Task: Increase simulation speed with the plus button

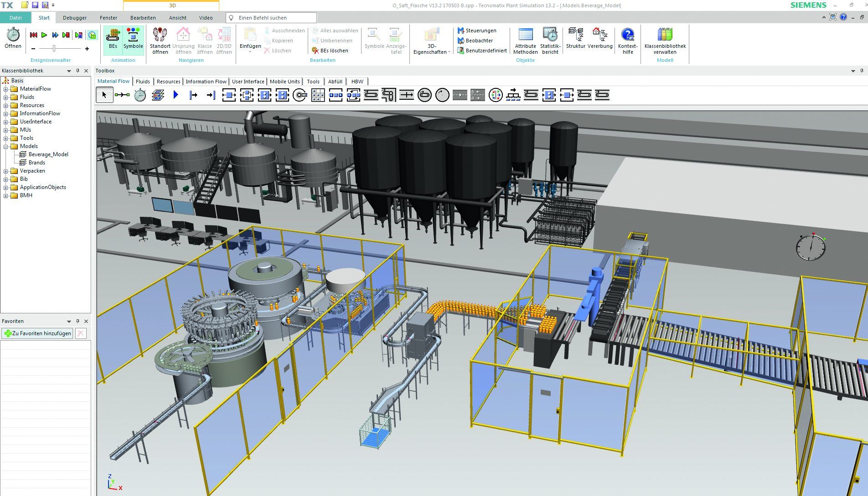Action: tap(87, 48)
